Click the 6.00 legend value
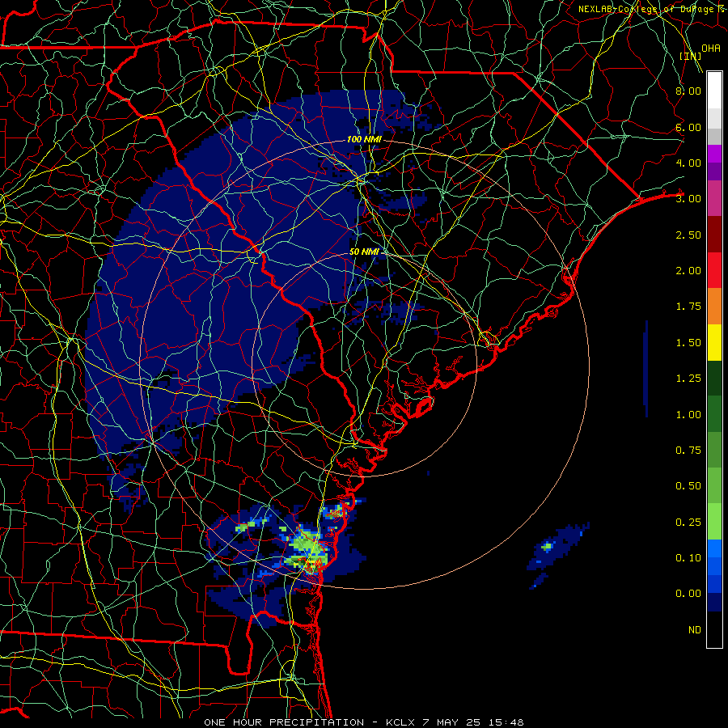728x728 pixels. [x=688, y=127]
